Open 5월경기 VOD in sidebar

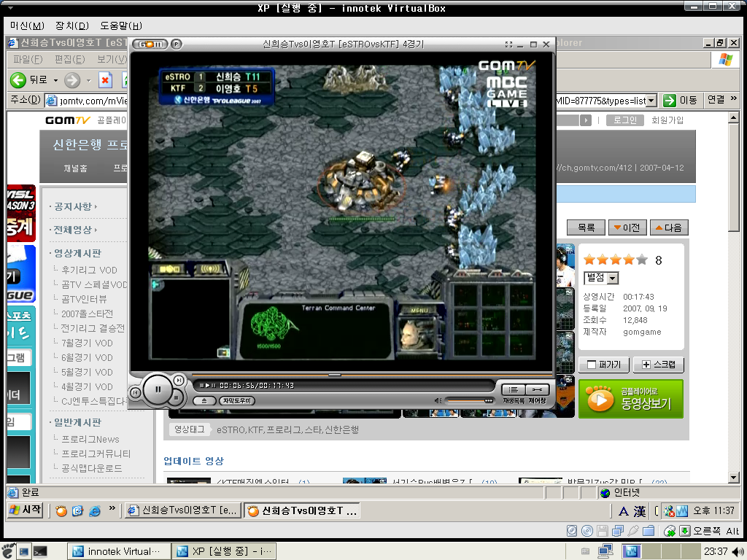point(88,373)
